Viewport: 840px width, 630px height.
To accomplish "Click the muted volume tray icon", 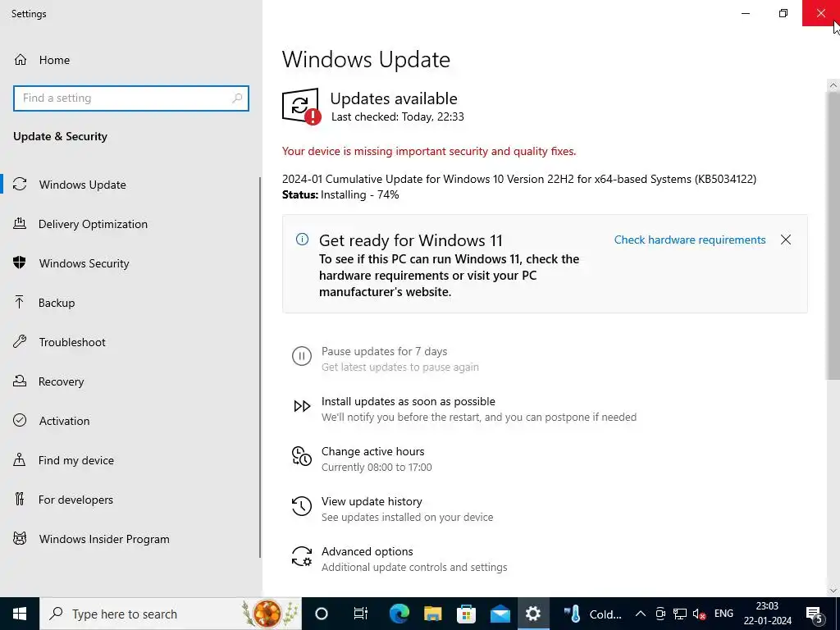I will click(x=699, y=614).
